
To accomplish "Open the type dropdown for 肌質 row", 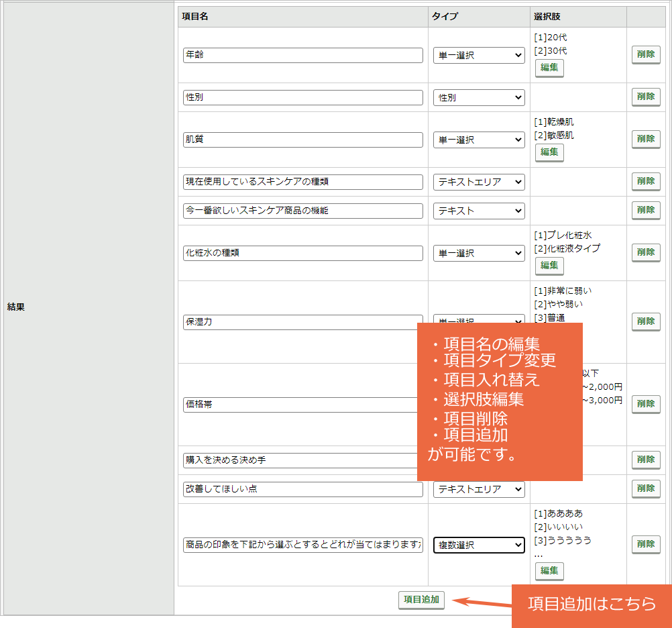I will click(x=479, y=140).
